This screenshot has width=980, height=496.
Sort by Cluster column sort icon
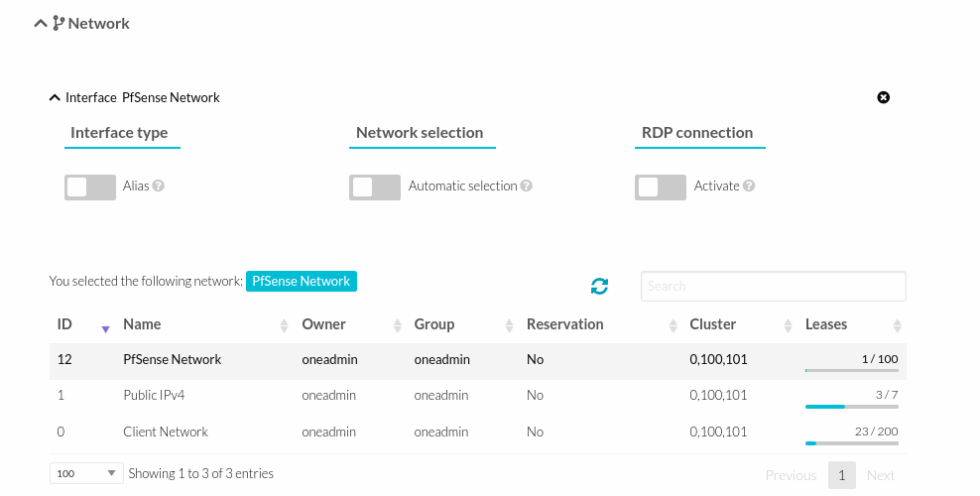coord(789,325)
